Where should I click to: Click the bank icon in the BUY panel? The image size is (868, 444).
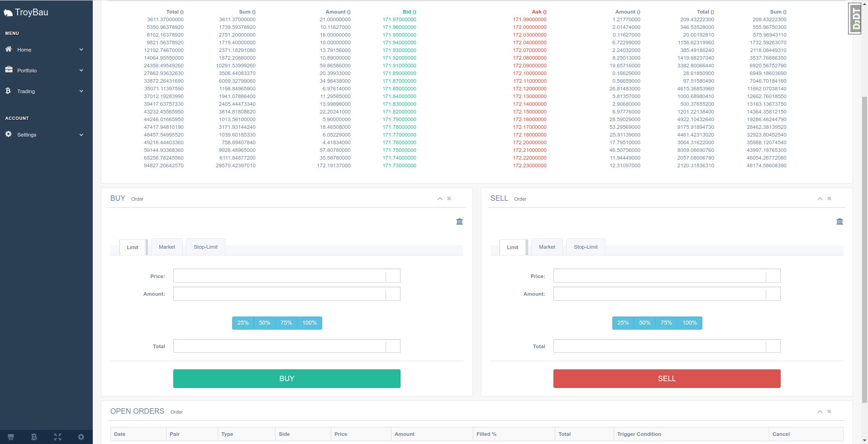coord(460,222)
